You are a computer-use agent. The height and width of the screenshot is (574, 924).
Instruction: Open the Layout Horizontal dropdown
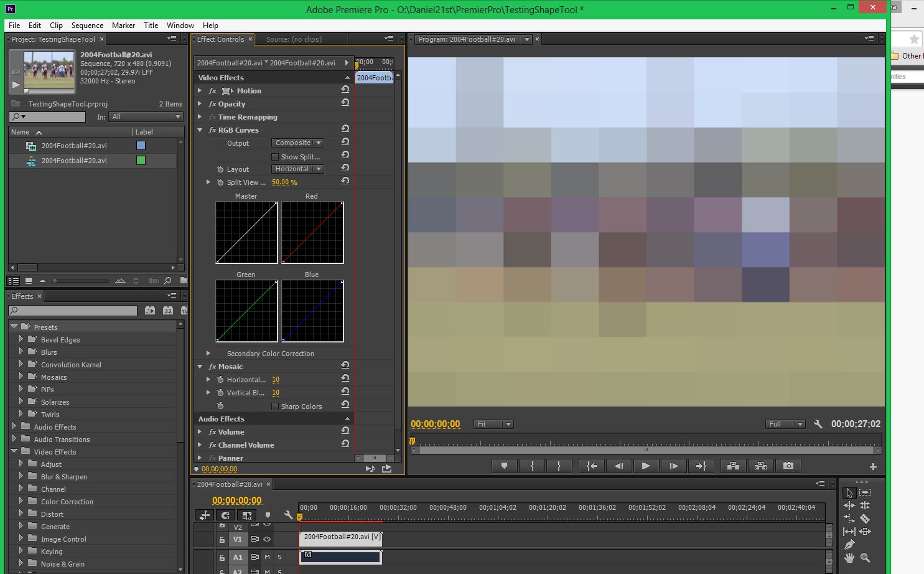pos(297,169)
